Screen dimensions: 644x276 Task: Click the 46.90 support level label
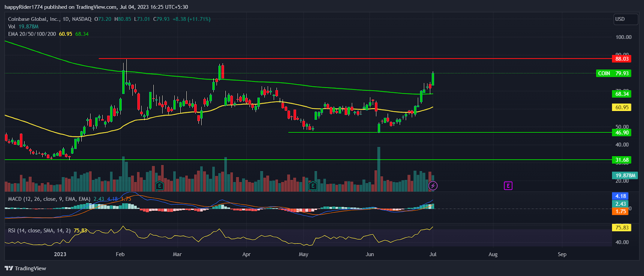point(621,132)
